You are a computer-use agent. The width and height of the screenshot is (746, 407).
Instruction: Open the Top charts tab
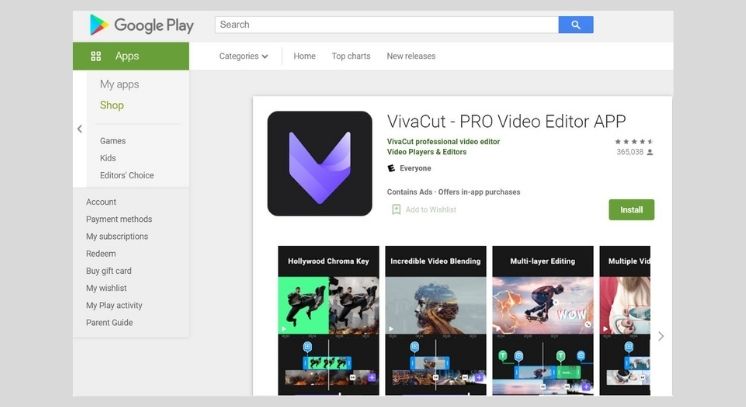coord(351,56)
